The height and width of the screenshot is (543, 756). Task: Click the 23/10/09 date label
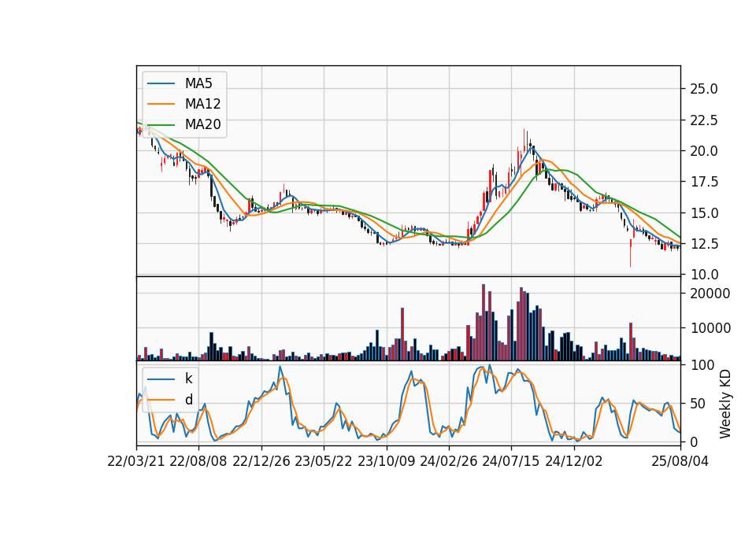(386, 461)
